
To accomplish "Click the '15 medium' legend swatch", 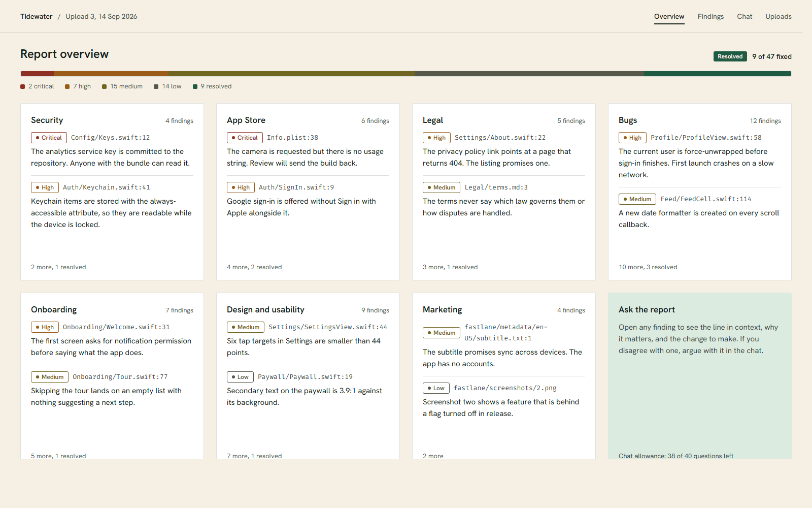I will click(x=105, y=86).
